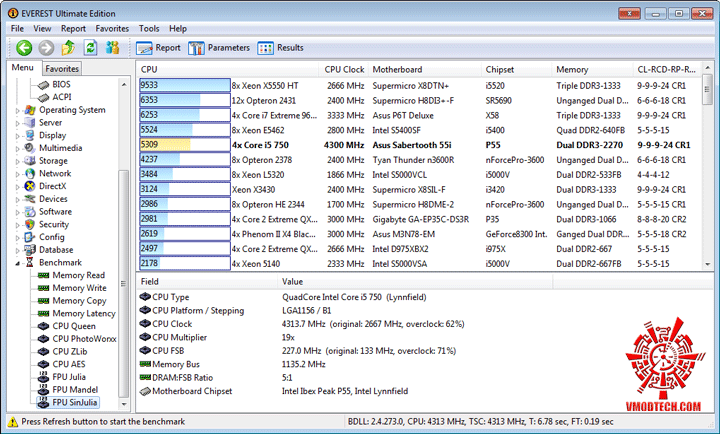
Task: Click the results list scroll-down arrow
Action: tap(707, 265)
